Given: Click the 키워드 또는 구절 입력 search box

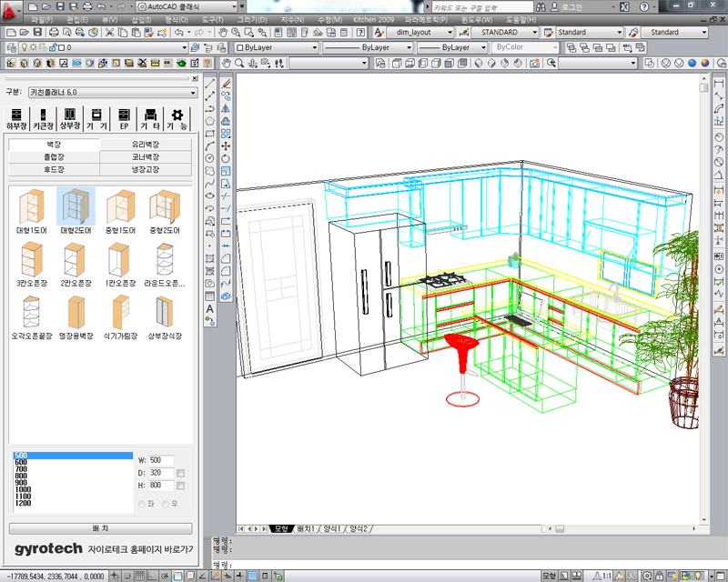Looking at the screenshot, I should click(482, 7).
